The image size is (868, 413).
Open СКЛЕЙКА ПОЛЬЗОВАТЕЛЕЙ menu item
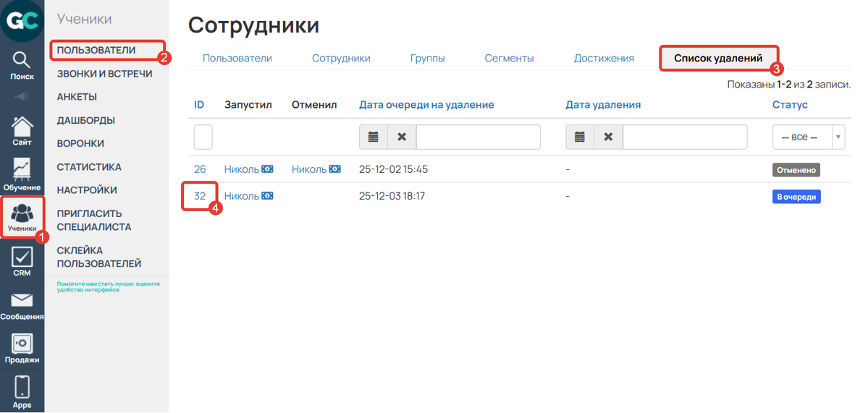99,257
